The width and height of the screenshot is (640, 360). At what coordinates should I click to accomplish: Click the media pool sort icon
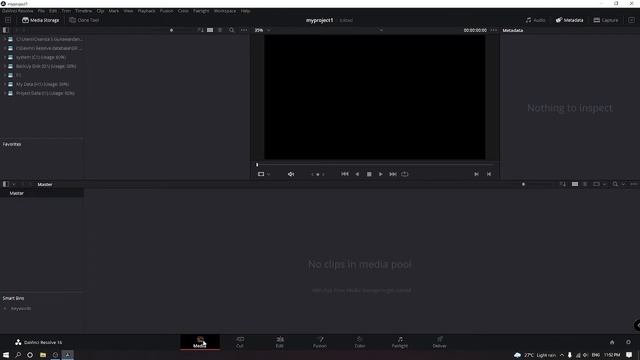coord(563,184)
